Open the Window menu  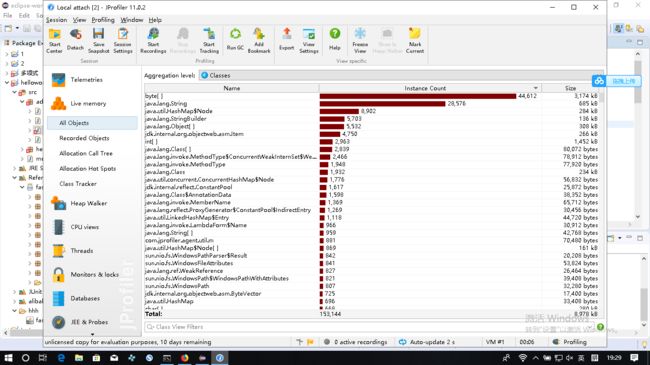coord(131,20)
